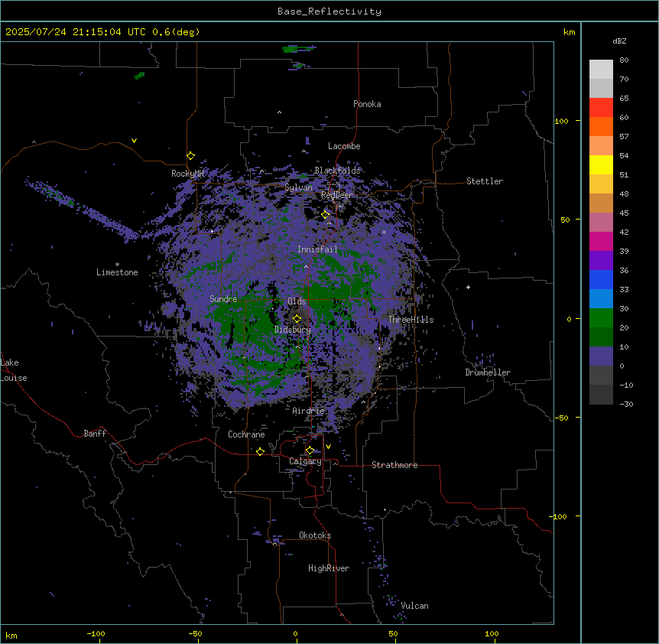This screenshot has height=644, width=659.
Task: Pick the gold 48-51 dBZ legend swatch
Action: click(x=601, y=184)
